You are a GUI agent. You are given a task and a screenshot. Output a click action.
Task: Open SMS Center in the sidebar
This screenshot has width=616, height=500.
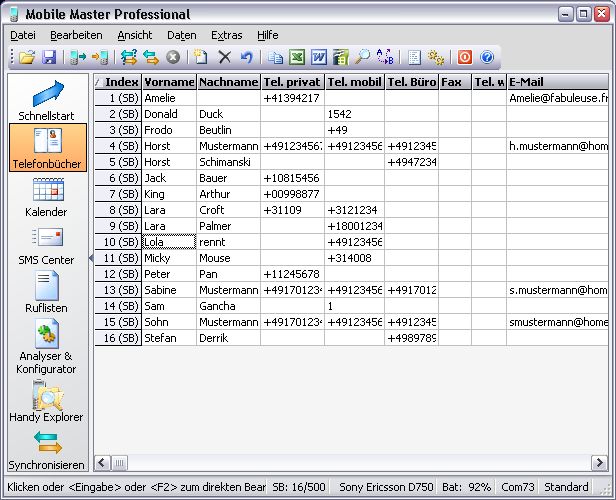(x=47, y=246)
